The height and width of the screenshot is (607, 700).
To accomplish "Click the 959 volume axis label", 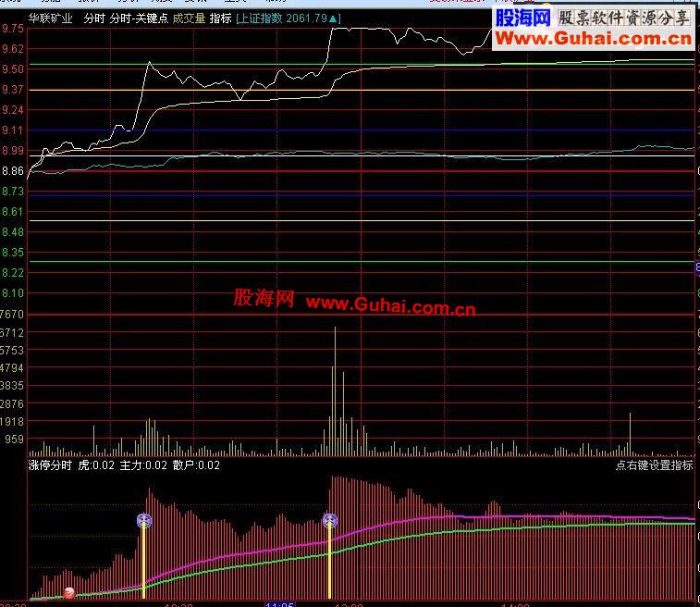I will point(14,440).
